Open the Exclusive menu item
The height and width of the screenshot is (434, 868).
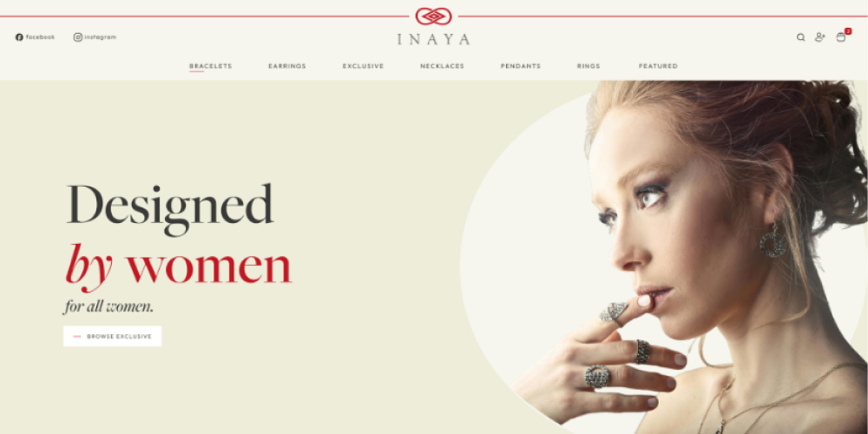363,66
